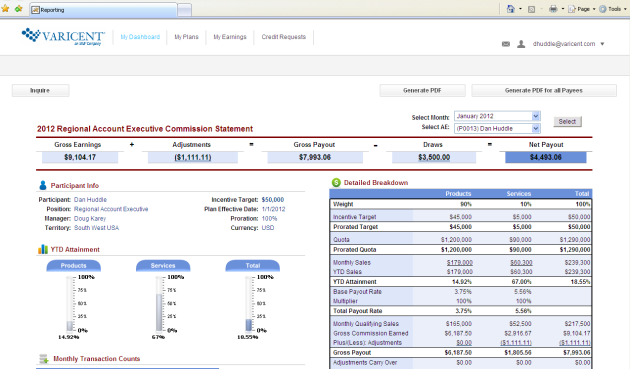
Task: Click the Plan Effective Date 1/1/2012
Action: point(274,209)
